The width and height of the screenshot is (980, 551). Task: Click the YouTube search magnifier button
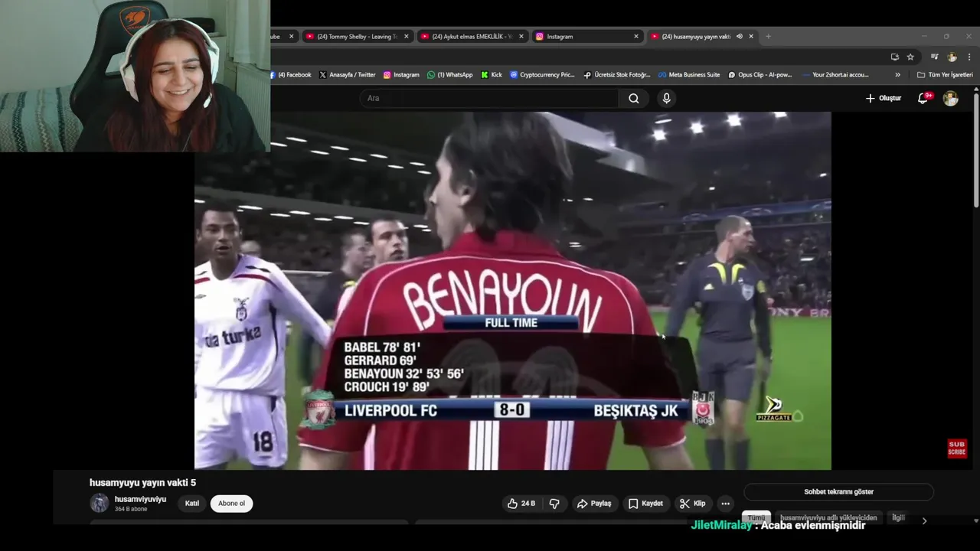tap(634, 98)
